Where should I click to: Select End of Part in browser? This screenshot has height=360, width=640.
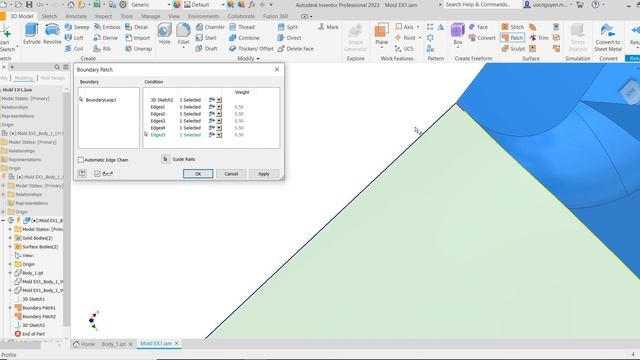[33, 334]
